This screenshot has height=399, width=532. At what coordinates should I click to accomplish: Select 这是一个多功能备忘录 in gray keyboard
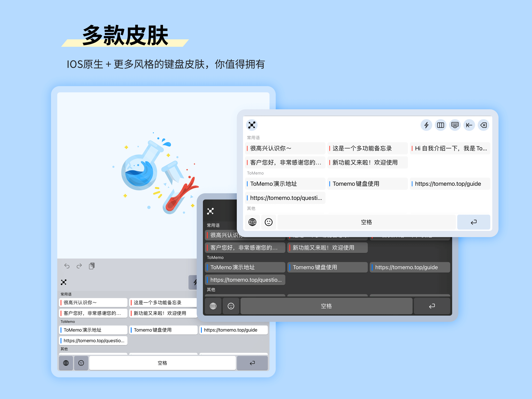pos(163,303)
